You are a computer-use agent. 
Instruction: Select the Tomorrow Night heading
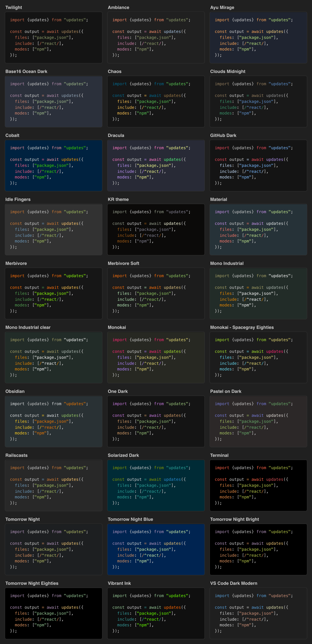point(23,519)
